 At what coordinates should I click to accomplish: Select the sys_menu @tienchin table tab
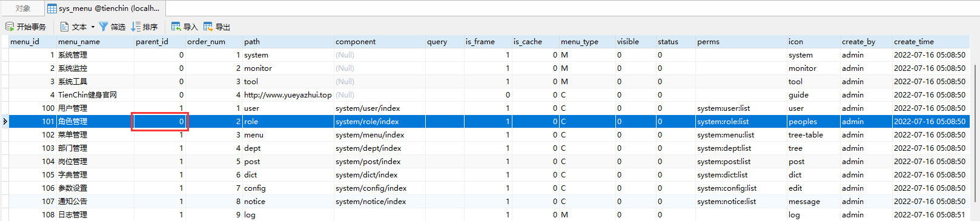(104, 8)
